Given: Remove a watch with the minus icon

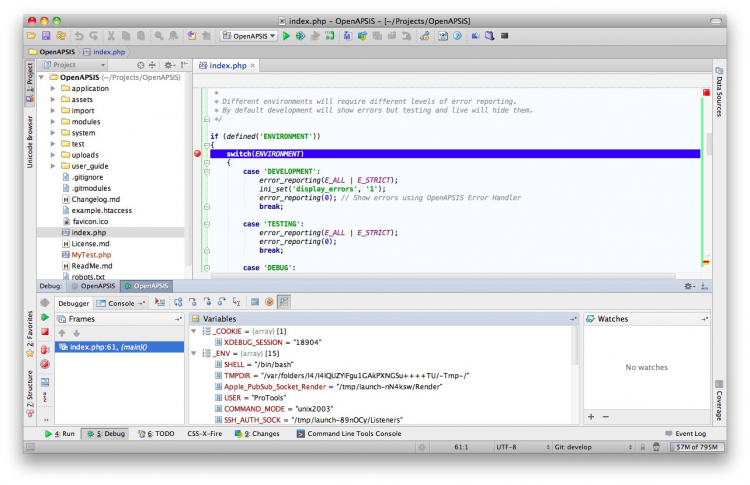Looking at the screenshot, I should (x=605, y=416).
